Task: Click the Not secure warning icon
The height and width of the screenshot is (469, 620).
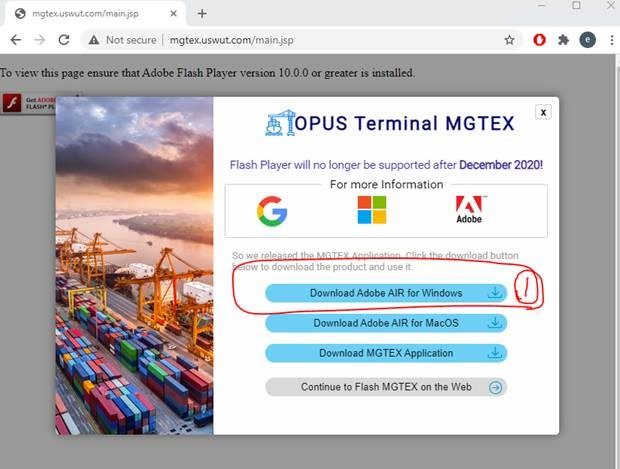Action: click(x=94, y=40)
